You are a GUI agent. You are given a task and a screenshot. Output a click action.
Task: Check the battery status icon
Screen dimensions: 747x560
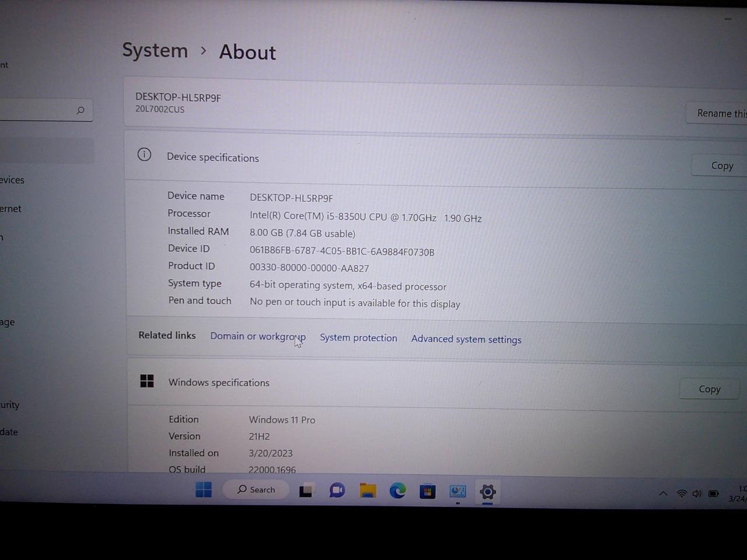pyautogui.click(x=713, y=494)
